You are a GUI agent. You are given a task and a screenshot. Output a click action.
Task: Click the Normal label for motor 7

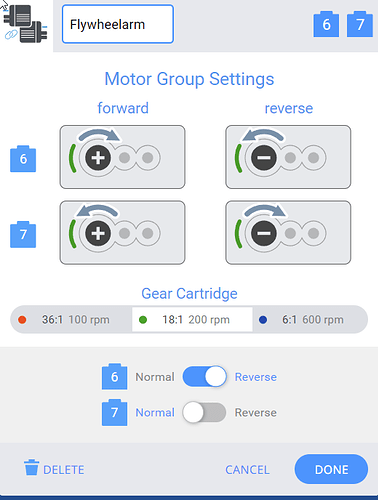[155, 413]
